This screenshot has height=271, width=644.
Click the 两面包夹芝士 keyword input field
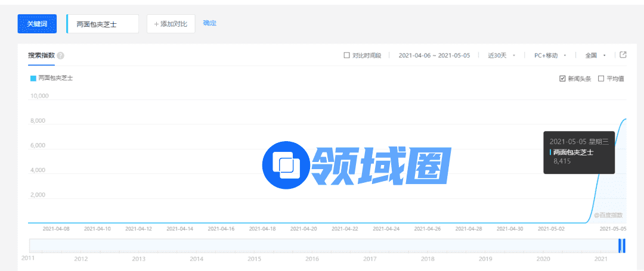(103, 24)
